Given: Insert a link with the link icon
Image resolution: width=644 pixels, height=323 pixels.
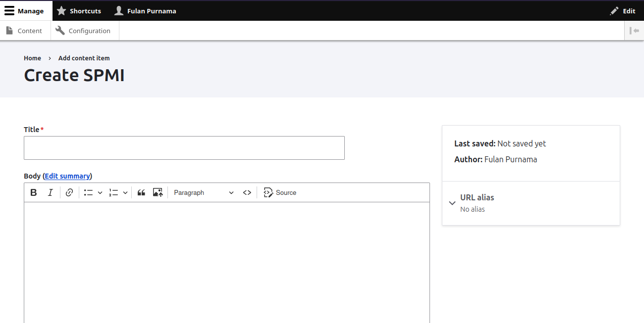Looking at the screenshot, I should click(69, 193).
